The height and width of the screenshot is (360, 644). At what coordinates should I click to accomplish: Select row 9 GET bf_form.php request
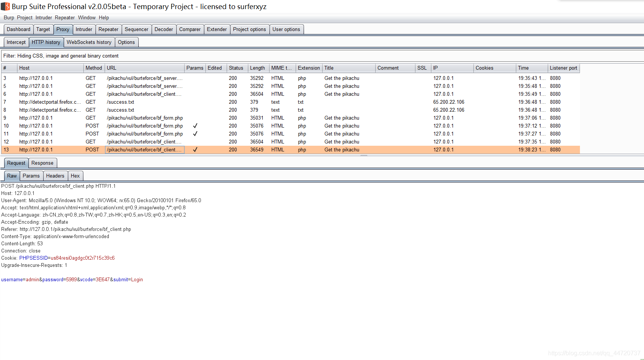click(x=290, y=118)
